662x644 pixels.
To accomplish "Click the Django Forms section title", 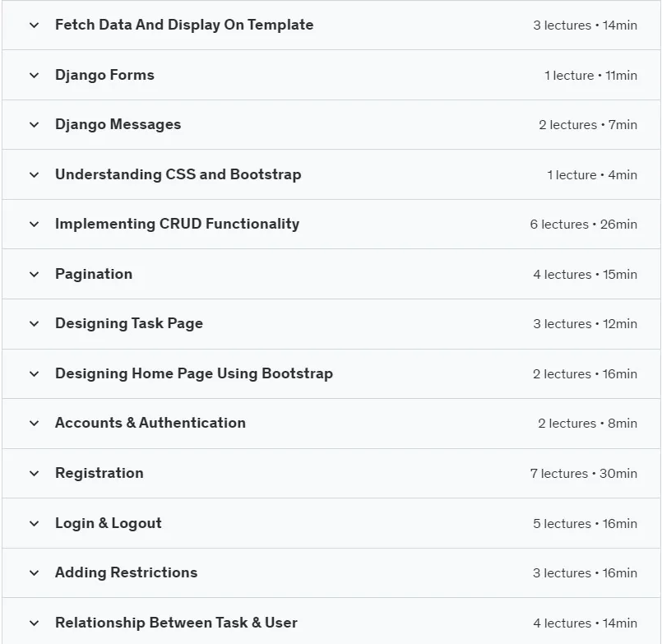I will 104,75.
